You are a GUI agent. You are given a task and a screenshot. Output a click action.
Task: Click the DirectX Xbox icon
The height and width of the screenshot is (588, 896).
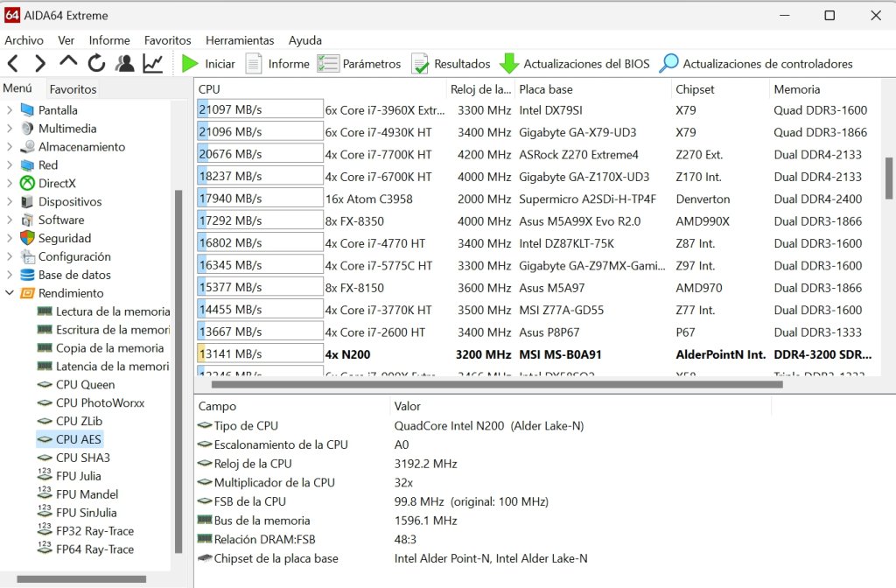point(27,184)
